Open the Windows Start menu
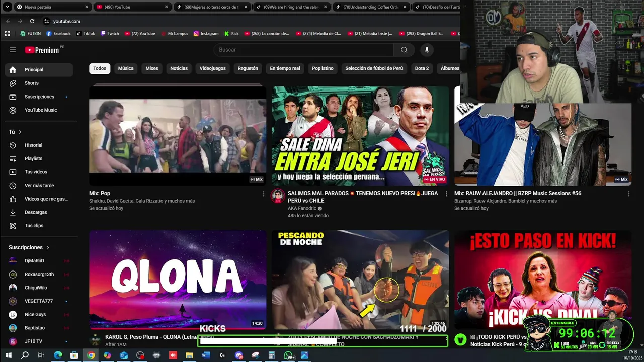Image resolution: width=644 pixels, height=362 pixels. 8,355
